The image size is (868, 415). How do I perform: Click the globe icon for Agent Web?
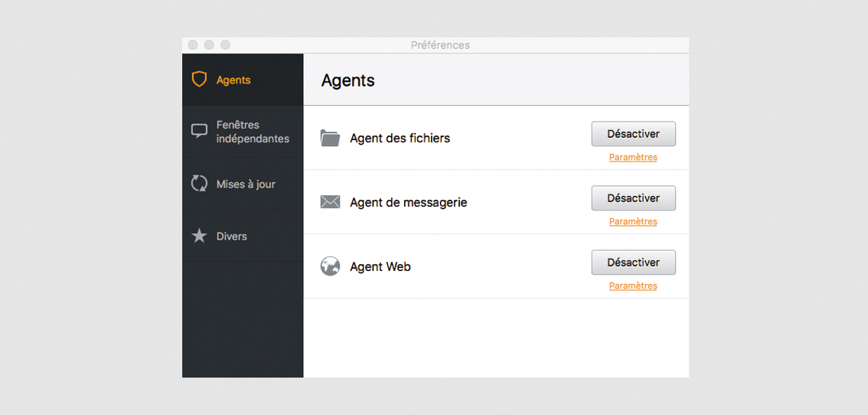pyautogui.click(x=330, y=266)
